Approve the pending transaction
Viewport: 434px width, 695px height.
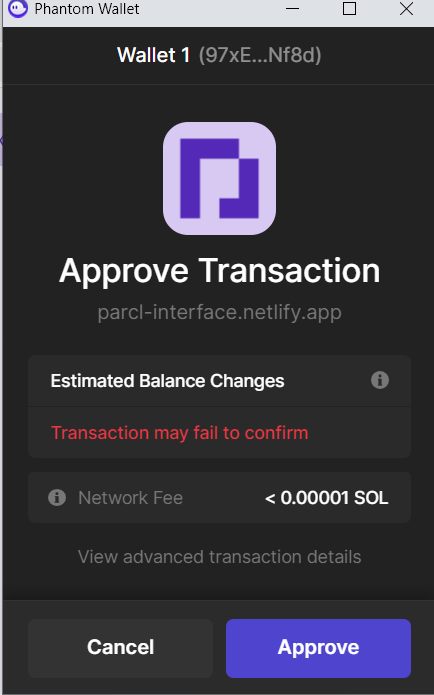318,648
